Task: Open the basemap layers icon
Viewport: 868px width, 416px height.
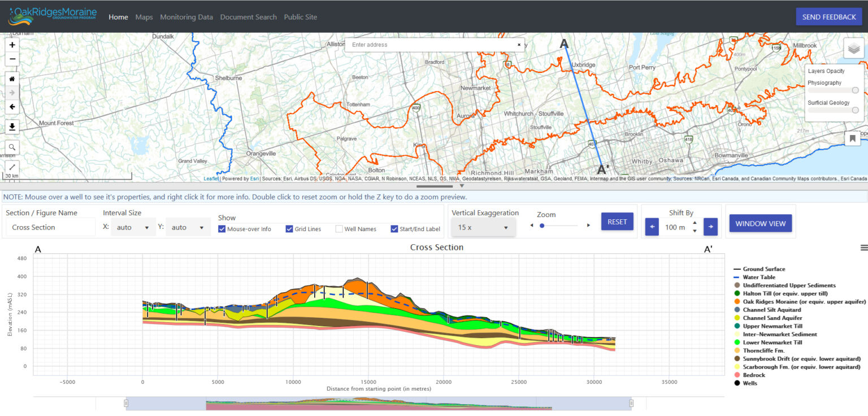Action: (853, 48)
